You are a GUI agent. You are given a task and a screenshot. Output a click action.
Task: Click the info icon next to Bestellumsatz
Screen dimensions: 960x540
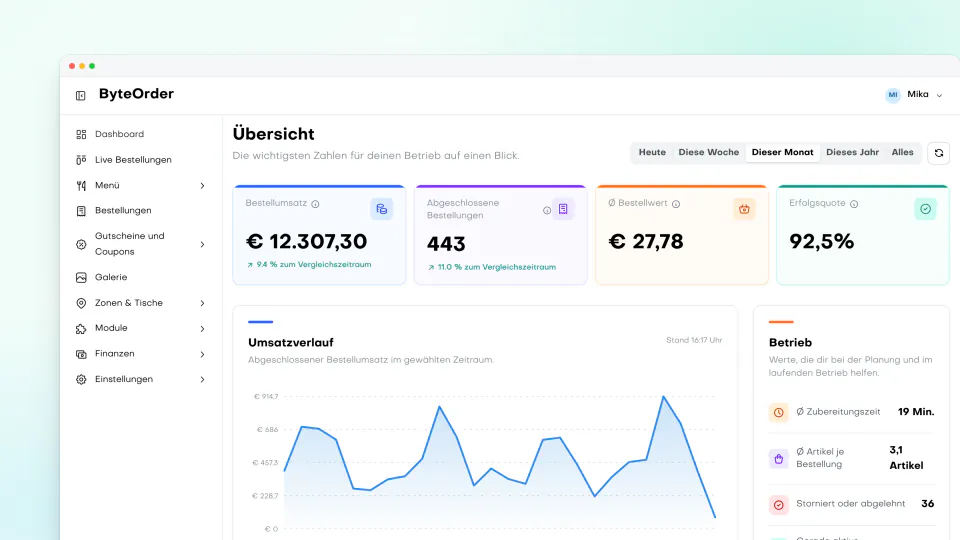point(315,204)
